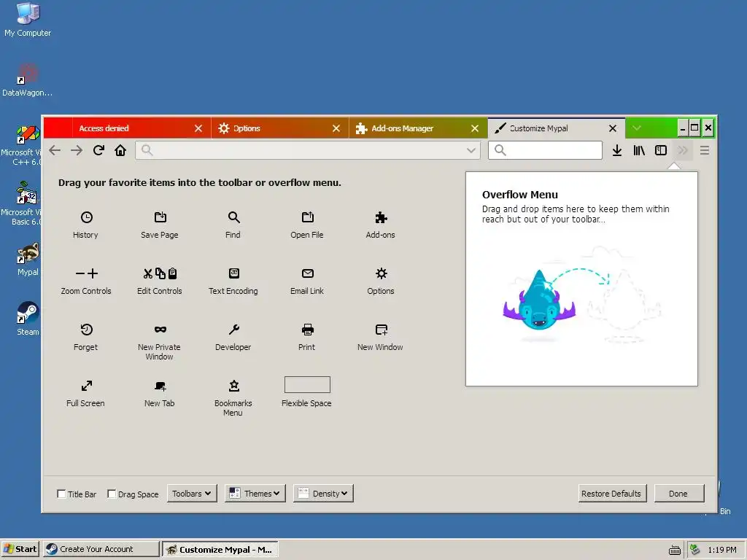Image resolution: width=747 pixels, height=560 pixels.
Task: Close the Access denied tab
Action: coord(198,128)
